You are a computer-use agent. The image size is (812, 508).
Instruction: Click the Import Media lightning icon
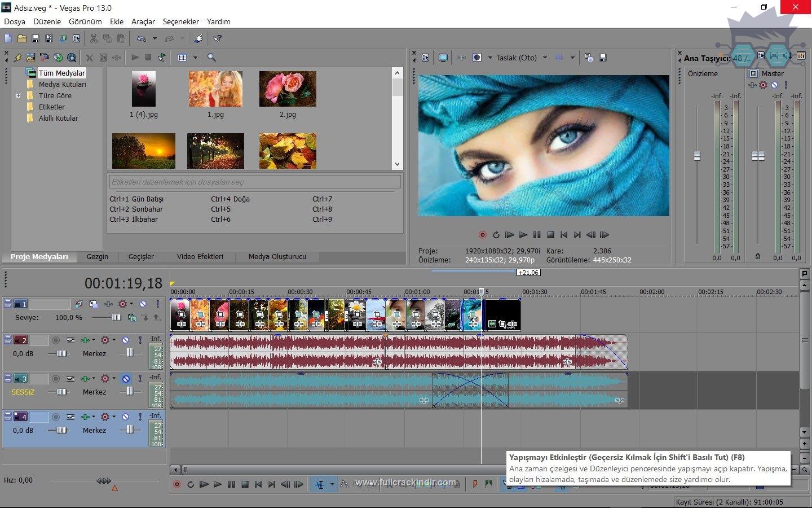pos(17,58)
